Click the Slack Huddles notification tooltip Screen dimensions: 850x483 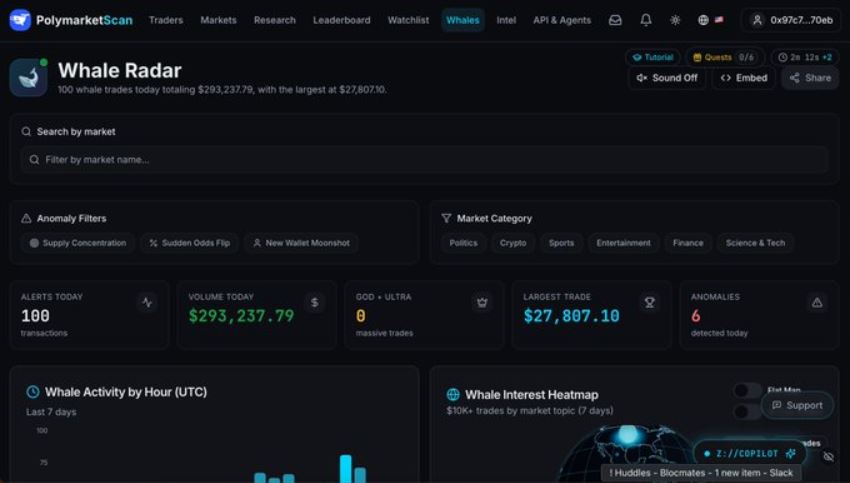(700, 473)
